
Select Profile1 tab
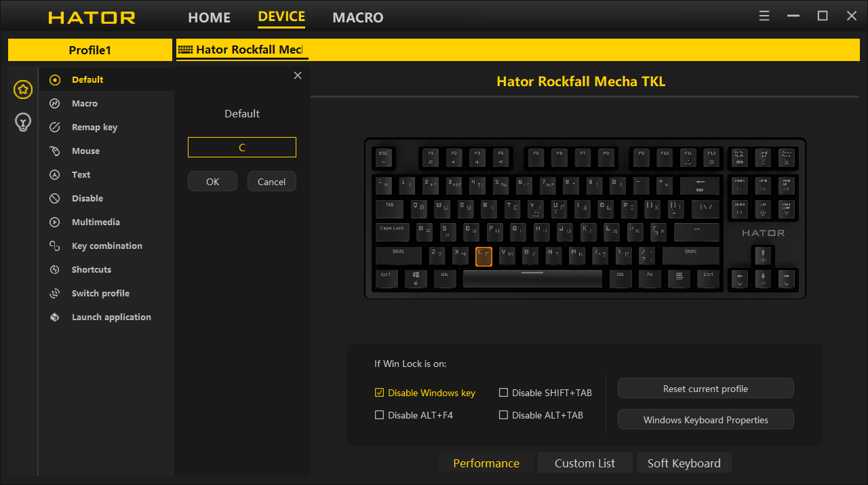pos(90,50)
